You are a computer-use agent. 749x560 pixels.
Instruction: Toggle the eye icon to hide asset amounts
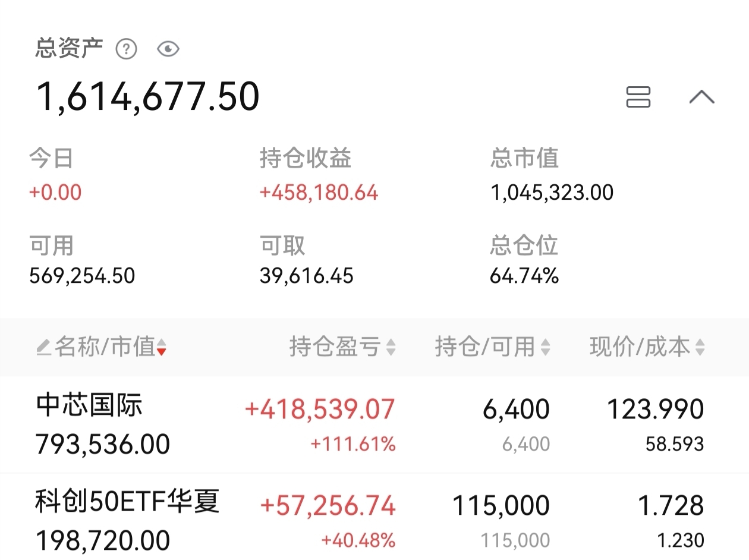[x=168, y=49]
